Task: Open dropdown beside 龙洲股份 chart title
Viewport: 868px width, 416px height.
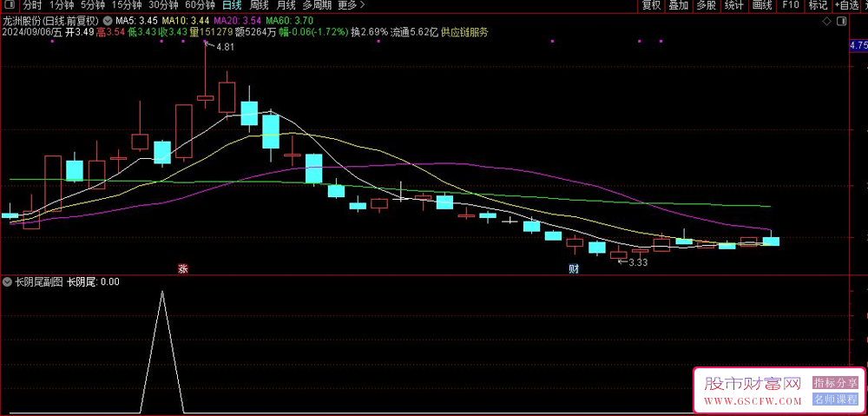Action: pos(108,22)
